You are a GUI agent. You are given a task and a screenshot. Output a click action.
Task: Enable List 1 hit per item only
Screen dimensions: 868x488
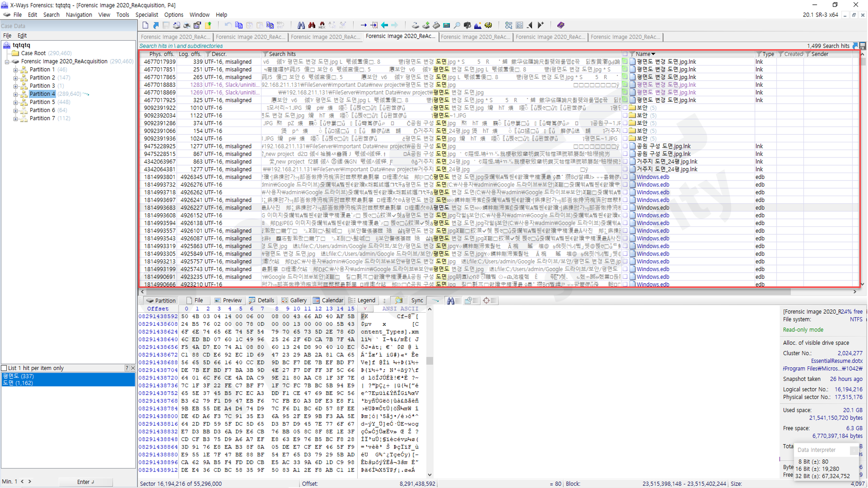[x=4, y=368]
